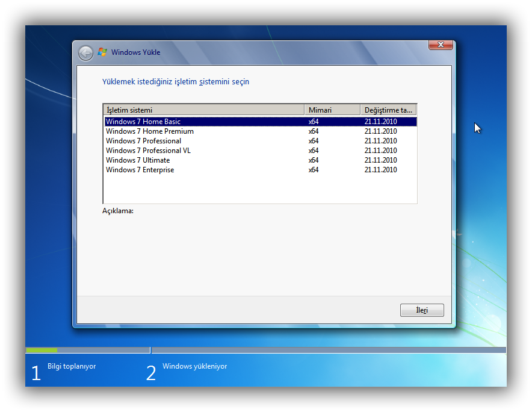Sort by İşletim sistemi column header

tap(203, 110)
